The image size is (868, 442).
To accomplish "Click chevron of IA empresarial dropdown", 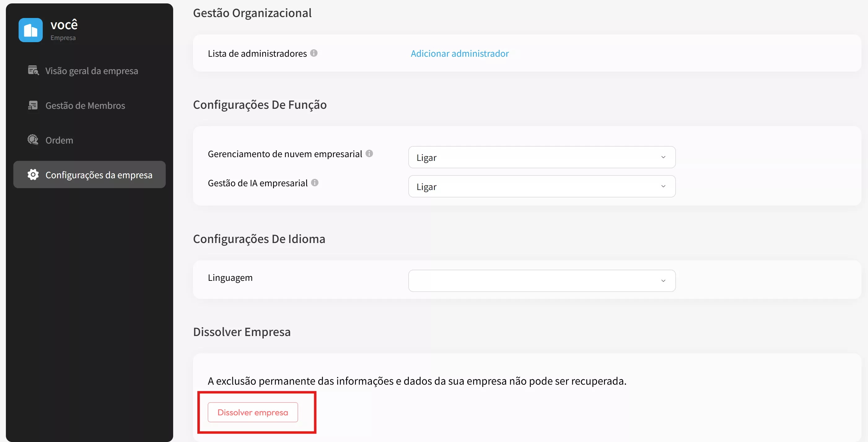I will point(663,187).
